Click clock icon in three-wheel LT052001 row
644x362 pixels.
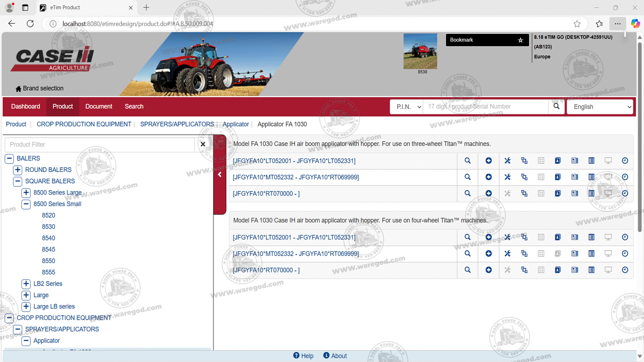pyautogui.click(x=625, y=161)
